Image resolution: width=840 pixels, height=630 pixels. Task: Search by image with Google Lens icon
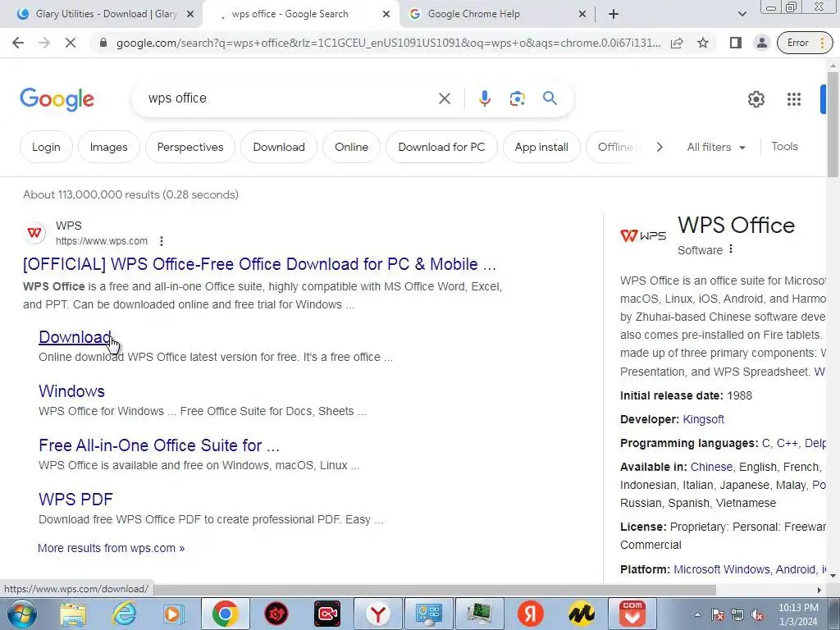517,98
